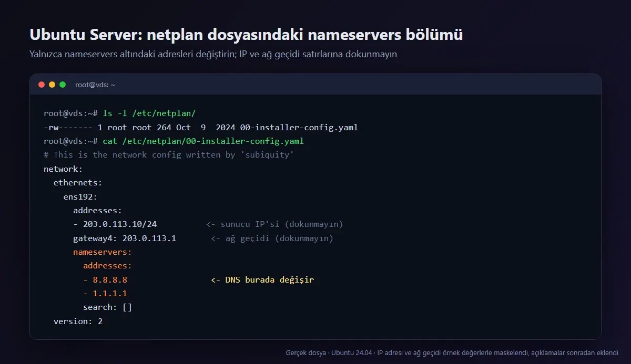Click the permissions string '-rw-------'
The width and height of the screenshot is (631, 364).
coord(68,127)
